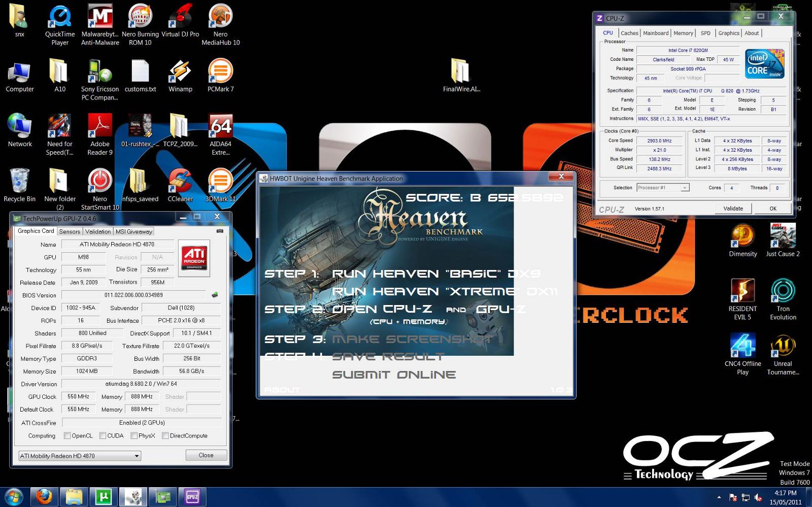Launch Unreal Tournament desktop shortcut

(783, 354)
